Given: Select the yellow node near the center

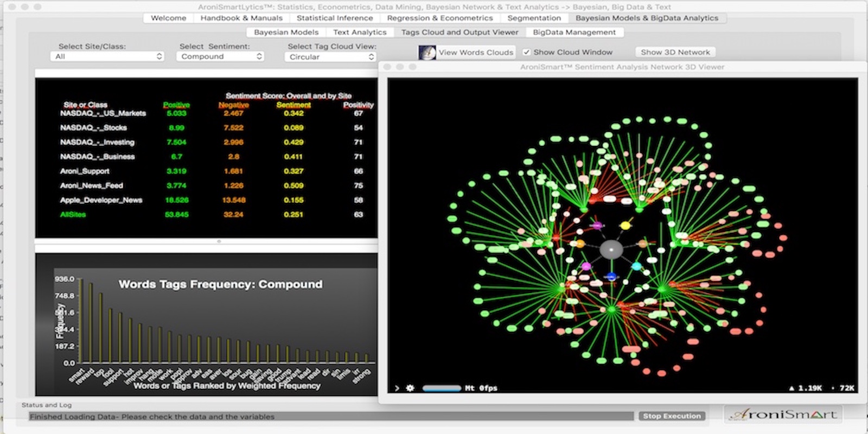Looking at the screenshot, I should coord(626,225).
